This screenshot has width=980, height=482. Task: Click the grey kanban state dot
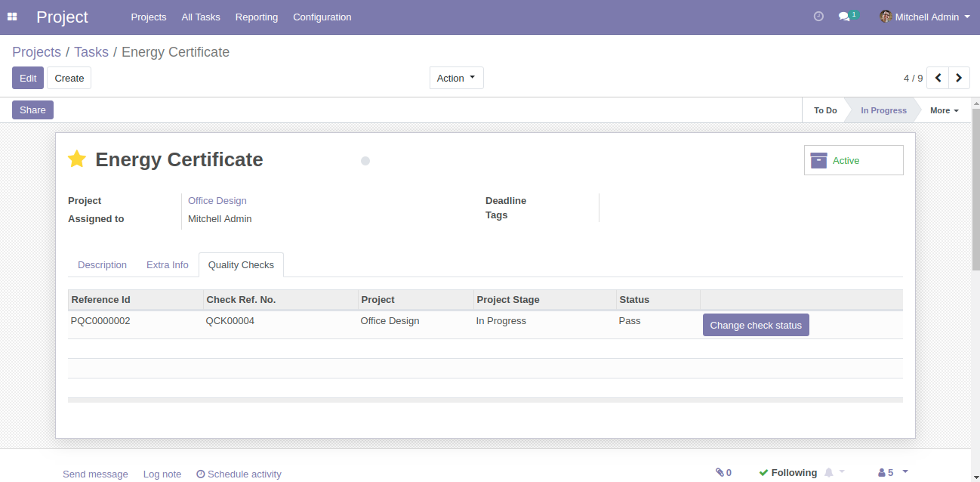[365, 161]
